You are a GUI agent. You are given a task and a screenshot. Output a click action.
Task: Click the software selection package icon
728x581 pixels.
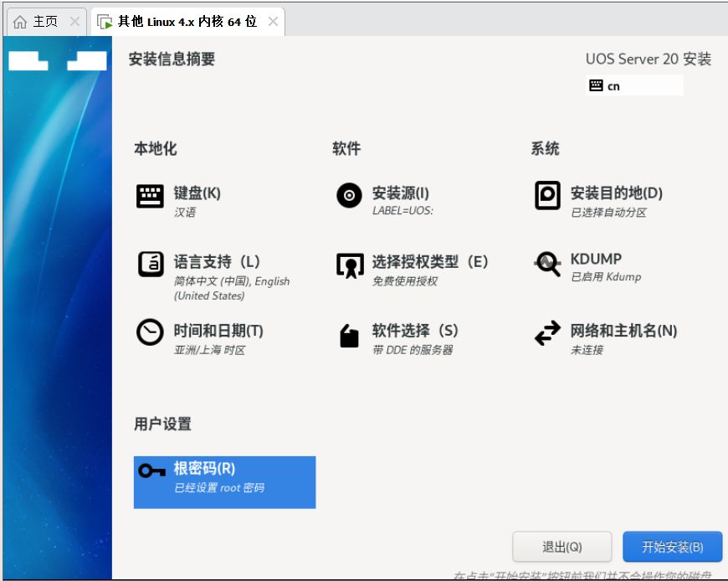(349, 336)
